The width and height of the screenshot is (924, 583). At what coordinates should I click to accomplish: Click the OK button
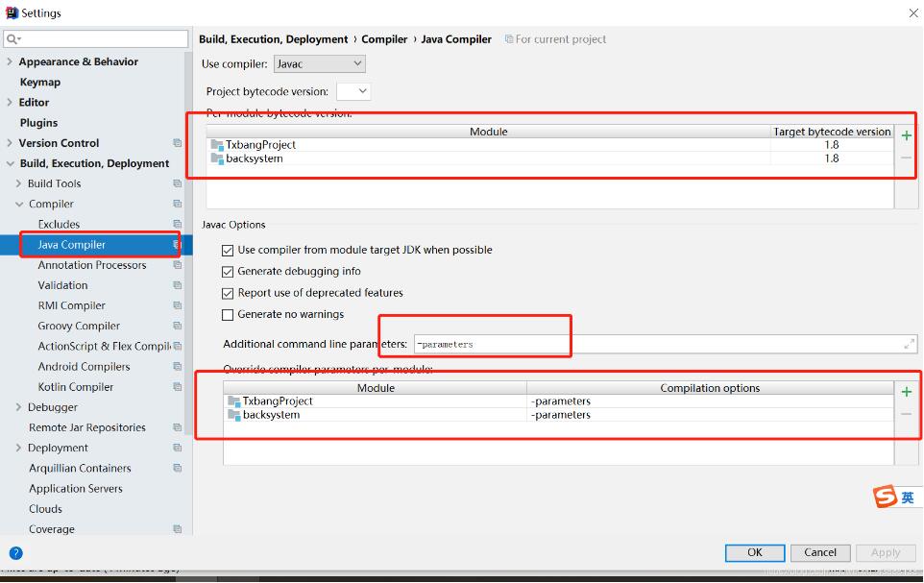click(755, 552)
